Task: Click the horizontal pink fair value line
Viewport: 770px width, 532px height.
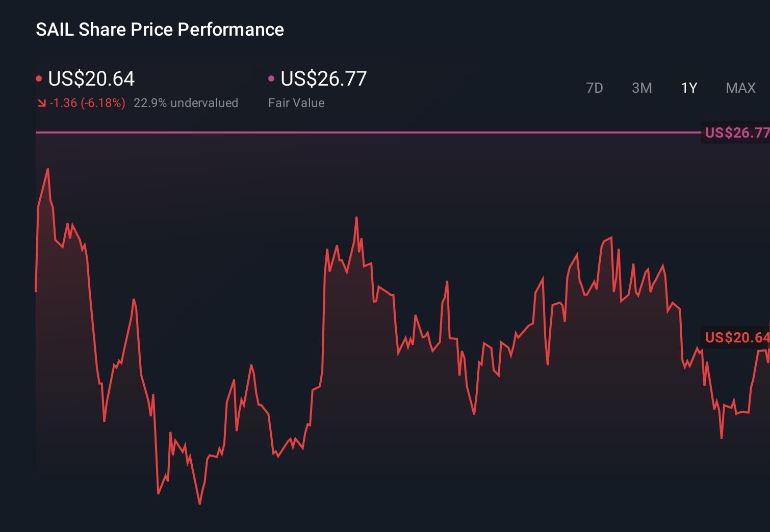Action: [357, 133]
